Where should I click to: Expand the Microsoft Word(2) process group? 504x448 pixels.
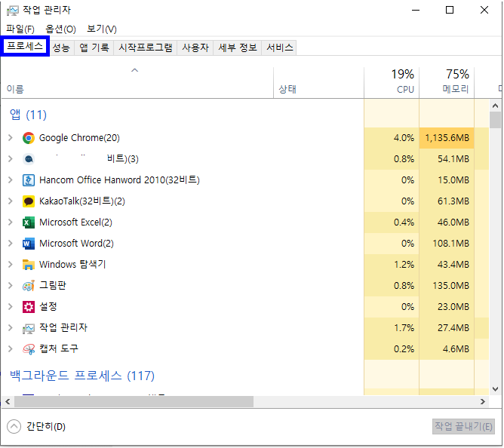pos(11,244)
